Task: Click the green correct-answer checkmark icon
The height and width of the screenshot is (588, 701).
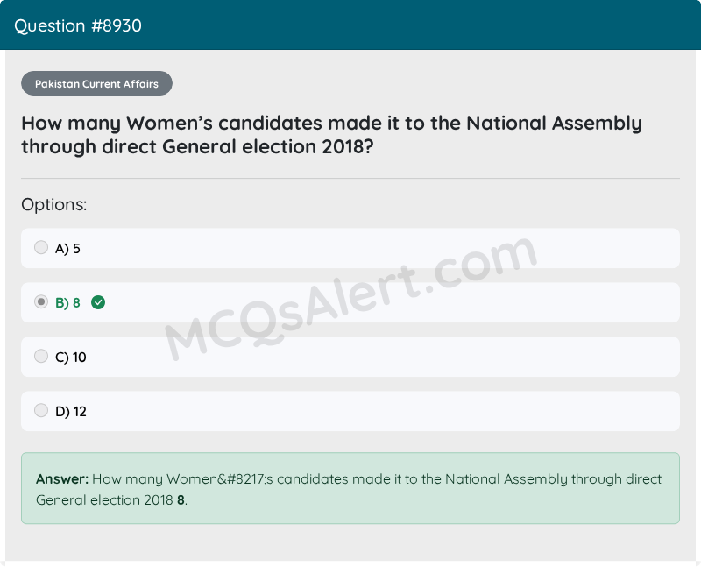Action: pyautogui.click(x=98, y=302)
